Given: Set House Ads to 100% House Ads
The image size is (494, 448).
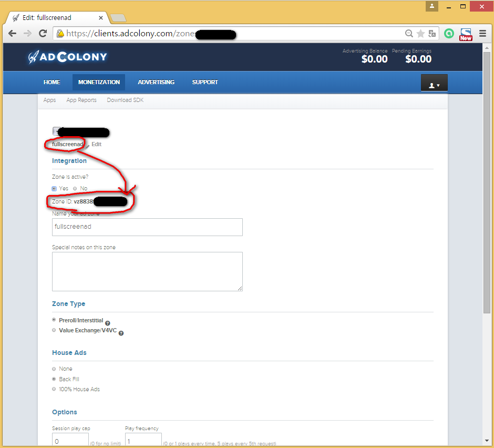Looking at the screenshot, I should click(54, 389).
